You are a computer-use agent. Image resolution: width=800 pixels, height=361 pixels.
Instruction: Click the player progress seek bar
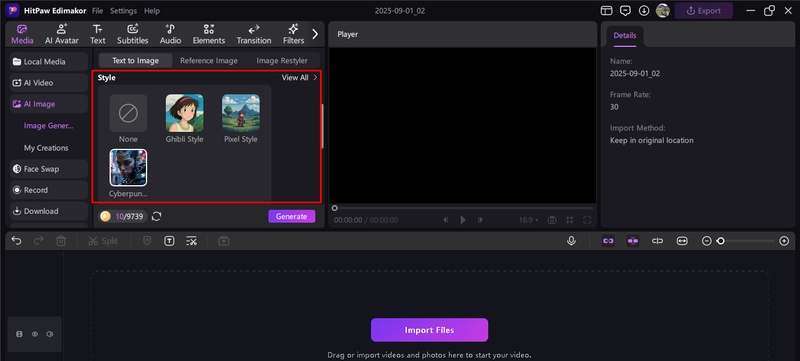click(464, 208)
